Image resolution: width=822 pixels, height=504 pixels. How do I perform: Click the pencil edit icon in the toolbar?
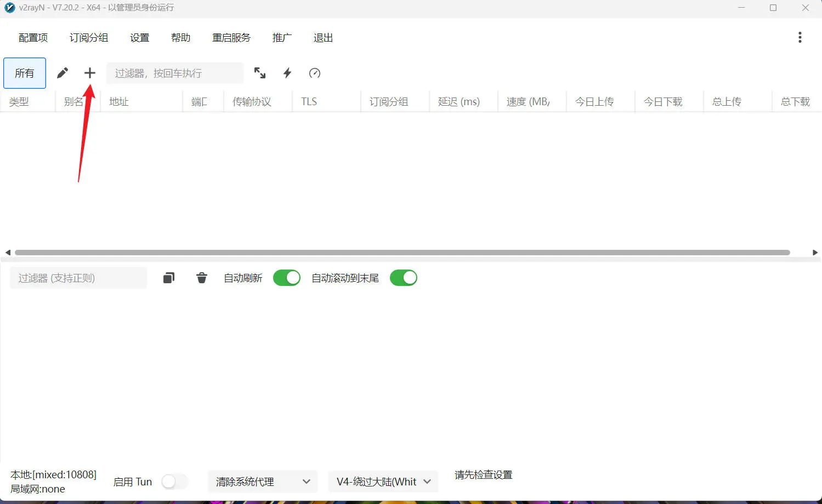pos(62,73)
